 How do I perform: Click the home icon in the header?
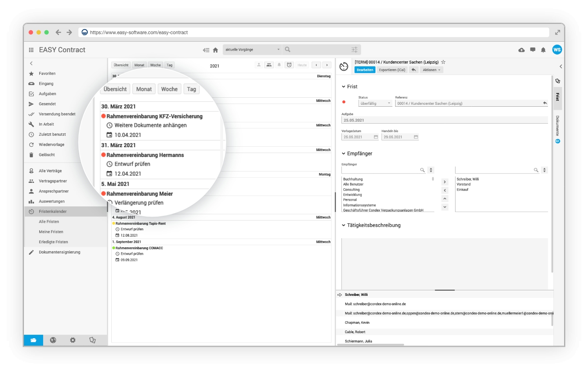(x=215, y=50)
